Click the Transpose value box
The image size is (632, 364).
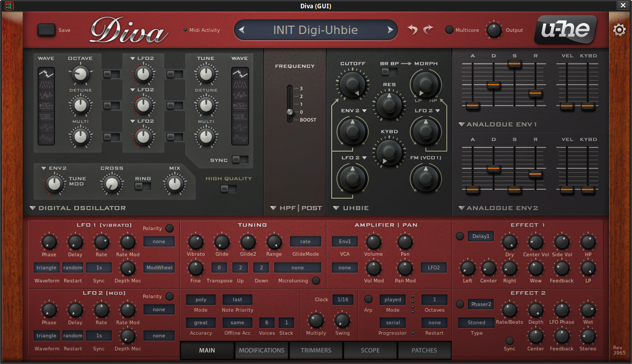point(219,268)
